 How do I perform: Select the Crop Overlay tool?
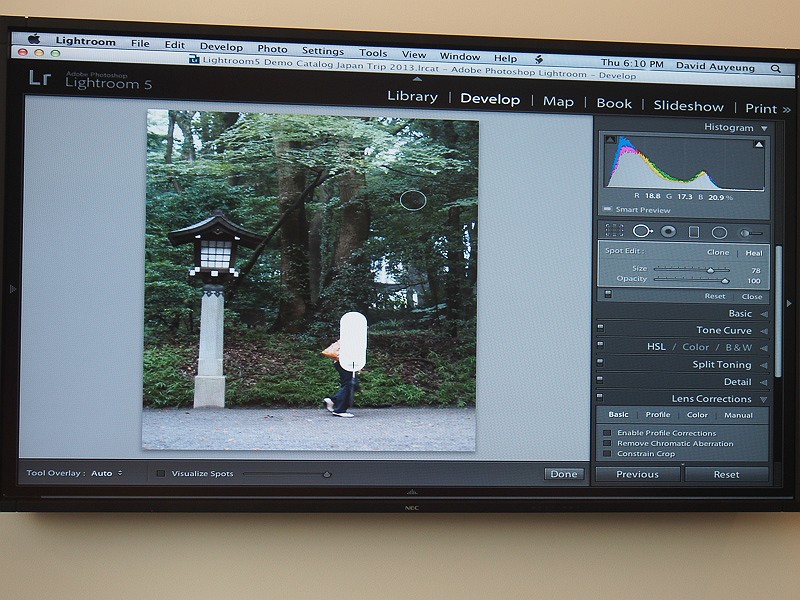pos(614,230)
